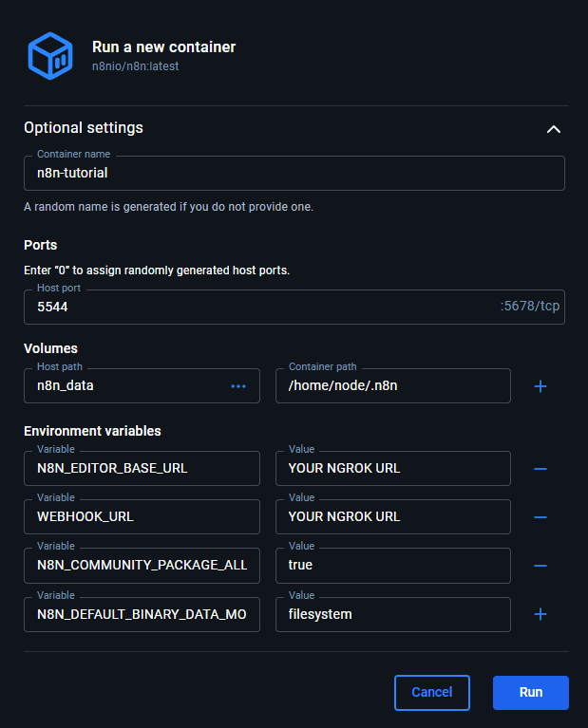Viewport: 588px width, 728px height.
Task: Edit the Host port field showing 5544
Action: [294, 307]
